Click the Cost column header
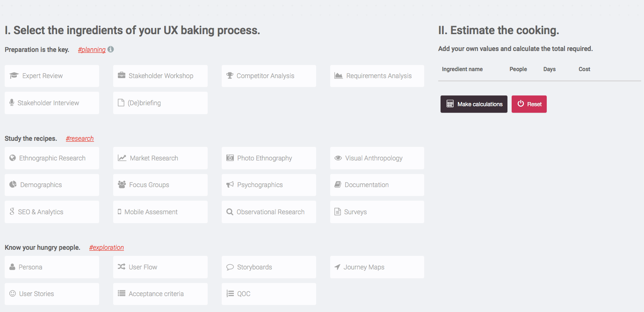The image size is (644, 312). (585, 69)
